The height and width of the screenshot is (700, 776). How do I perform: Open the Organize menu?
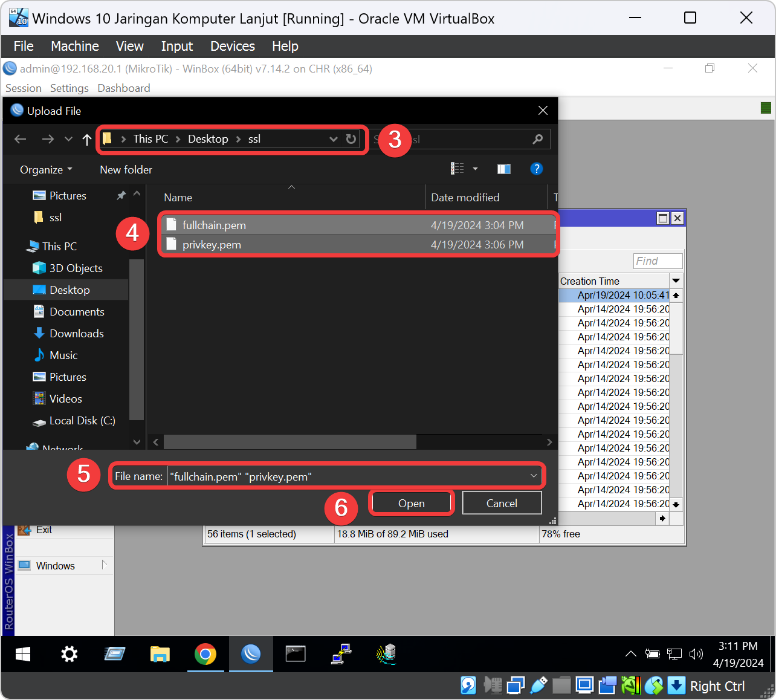point(46,170)
